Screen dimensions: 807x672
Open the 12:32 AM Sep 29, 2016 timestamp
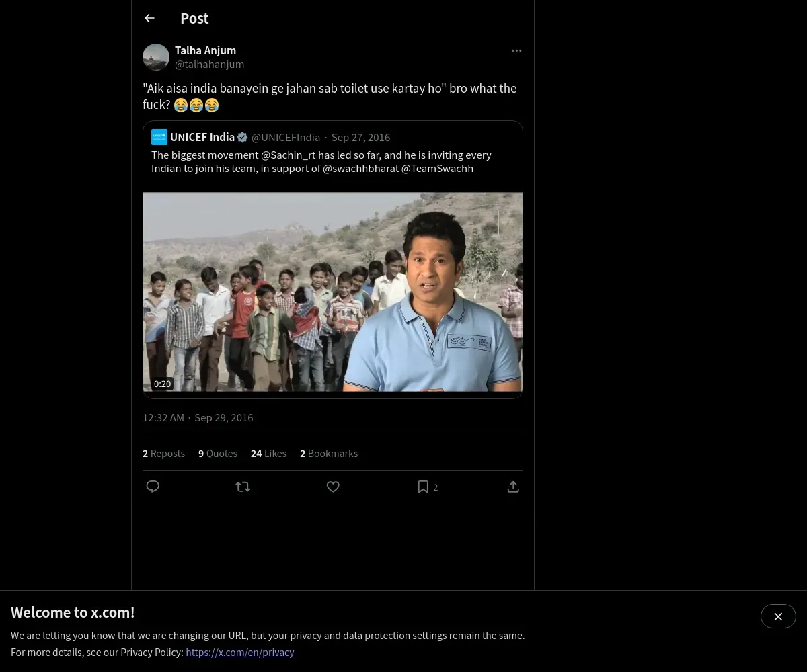pos(198,417)
